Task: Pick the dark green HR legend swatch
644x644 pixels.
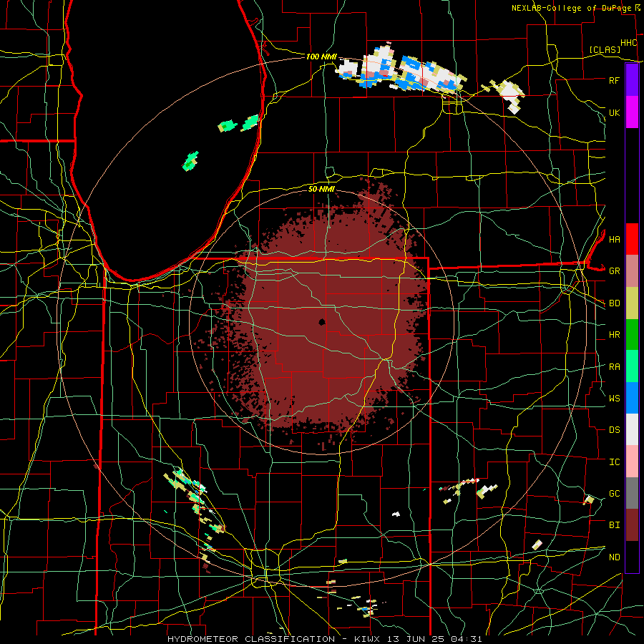Action: tap(632, 335)
